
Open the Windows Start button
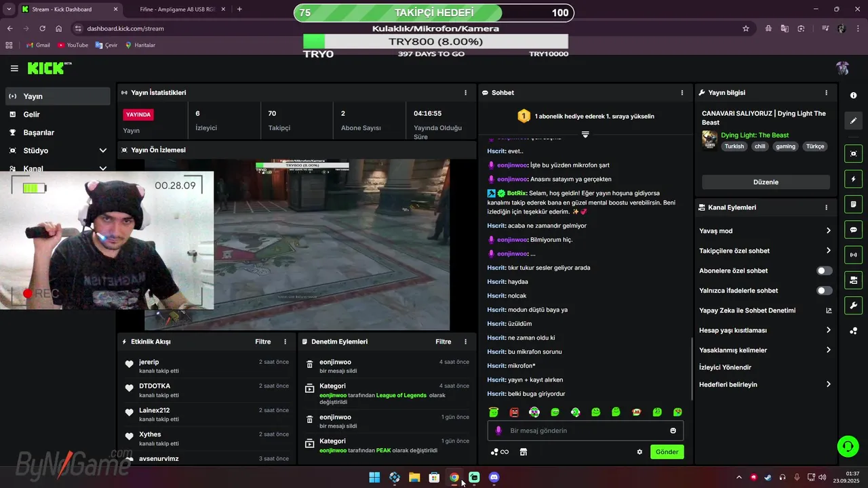pyautogui.click(x=374, y=477)
